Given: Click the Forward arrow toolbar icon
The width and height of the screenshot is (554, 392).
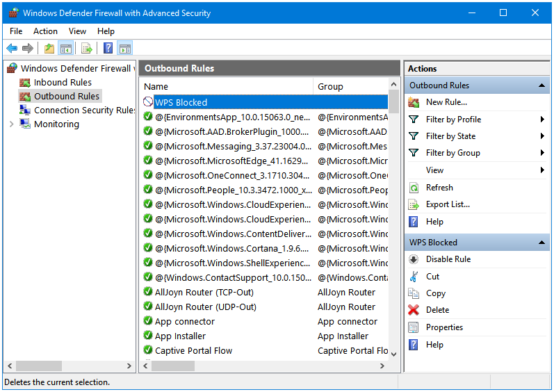Looking at the screenshot, I should click(28, 48).
